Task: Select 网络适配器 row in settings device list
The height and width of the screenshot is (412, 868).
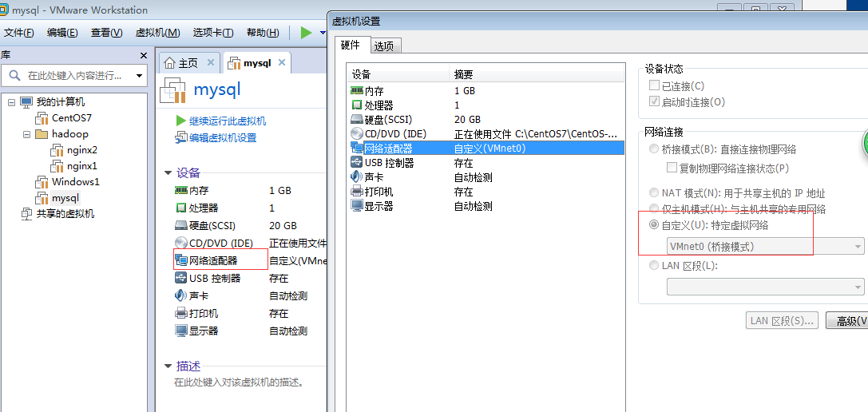Action: coord(486,149)
